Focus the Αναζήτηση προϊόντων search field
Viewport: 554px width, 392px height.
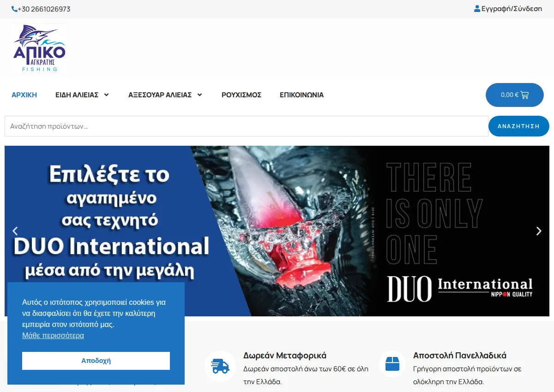(x=246, y=126)
